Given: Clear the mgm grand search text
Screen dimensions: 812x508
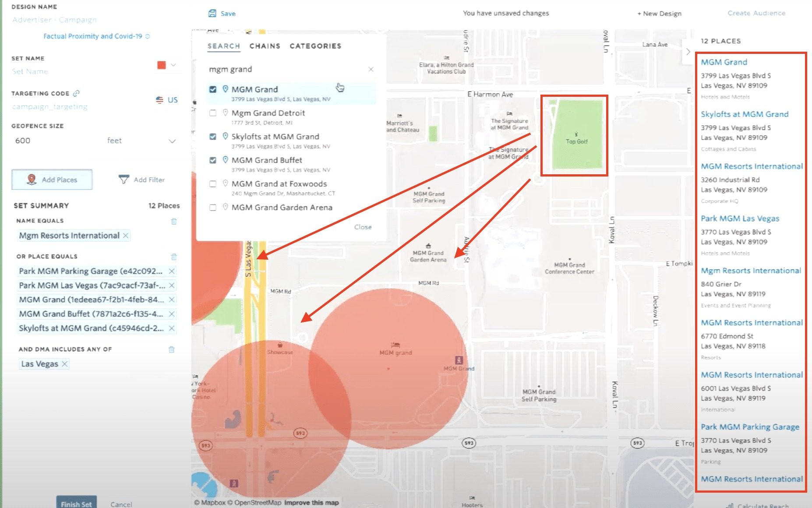Looking at the screenshot, I should pyautogui.click(x=371, y=69).
